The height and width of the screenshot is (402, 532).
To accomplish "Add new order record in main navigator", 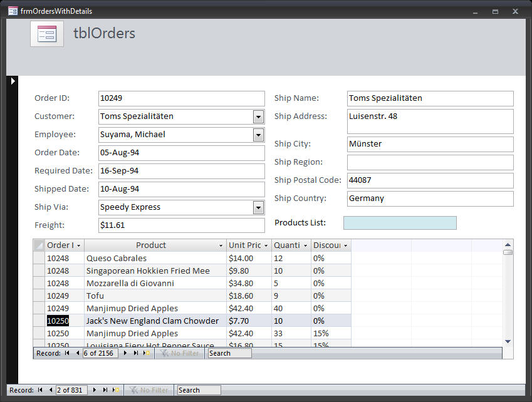I will pyautogui.click(x=116, y=390).
